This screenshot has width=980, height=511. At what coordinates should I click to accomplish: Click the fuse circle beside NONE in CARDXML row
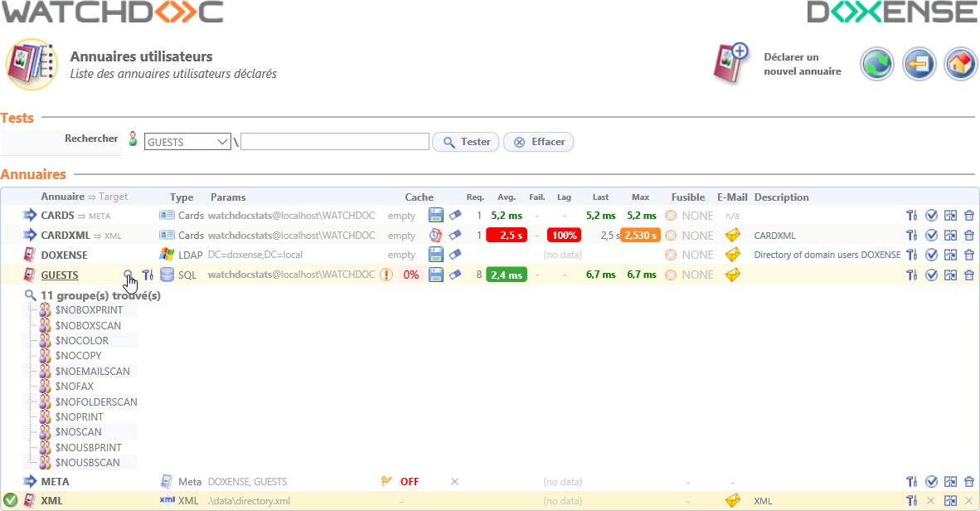(671, 236)
